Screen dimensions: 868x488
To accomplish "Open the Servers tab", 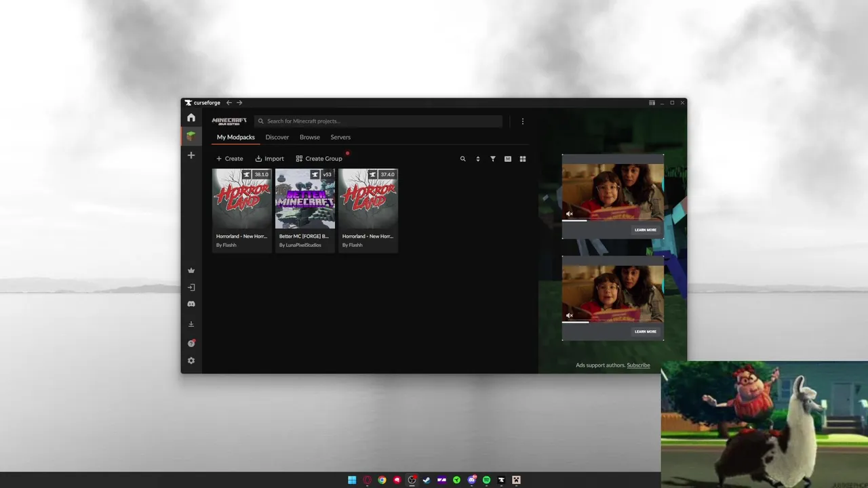I will 340,138.
